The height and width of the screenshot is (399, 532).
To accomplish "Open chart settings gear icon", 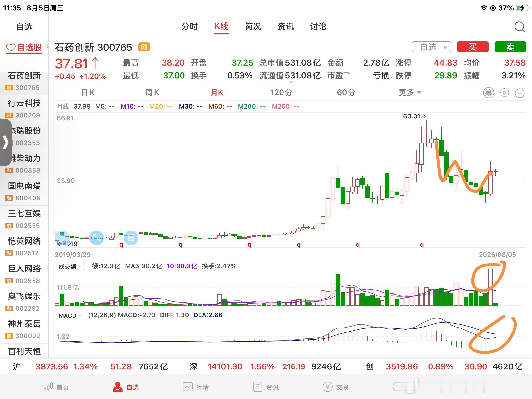I will point(504,93).
